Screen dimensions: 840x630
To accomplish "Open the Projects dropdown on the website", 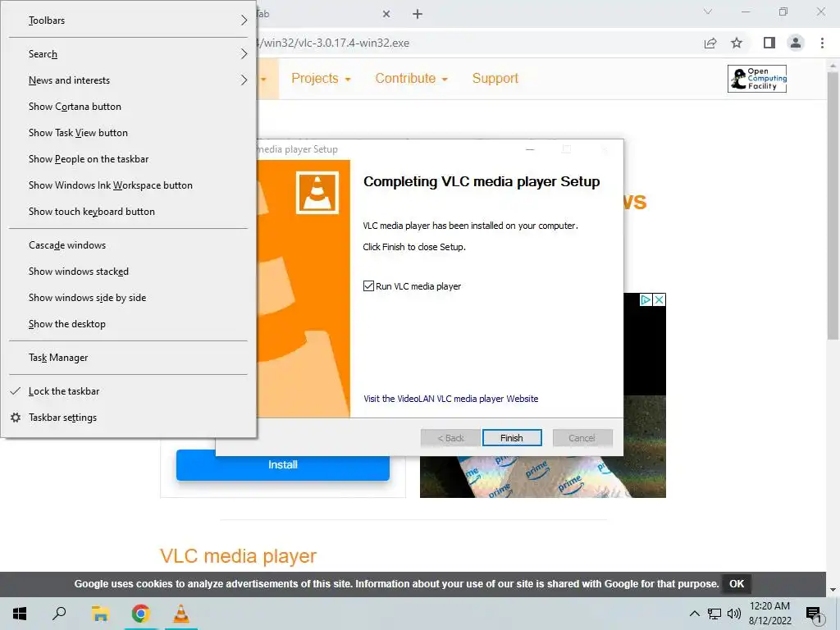I will [x=321, y=78].
